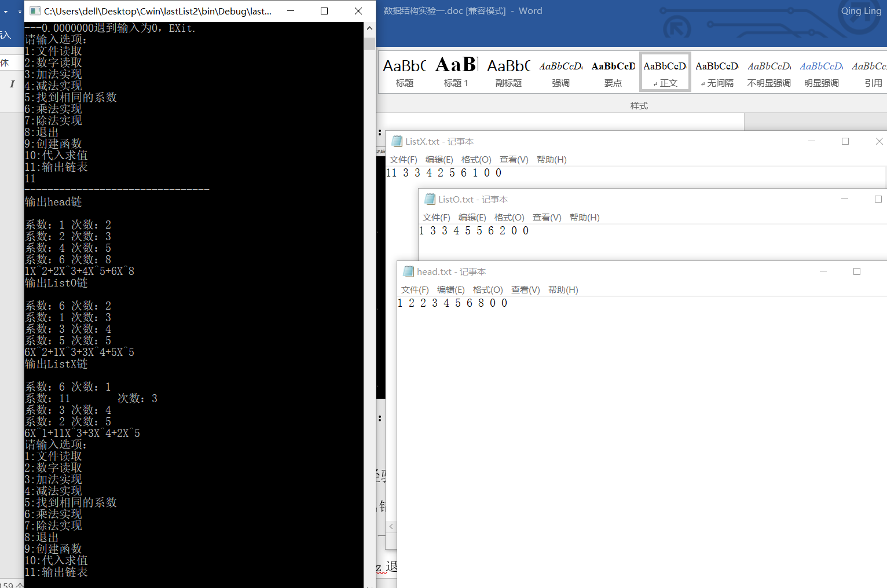Click the last '11:输出链表' menu line in console
Viewport: 887px width, 588px height.
coord(56,572)
